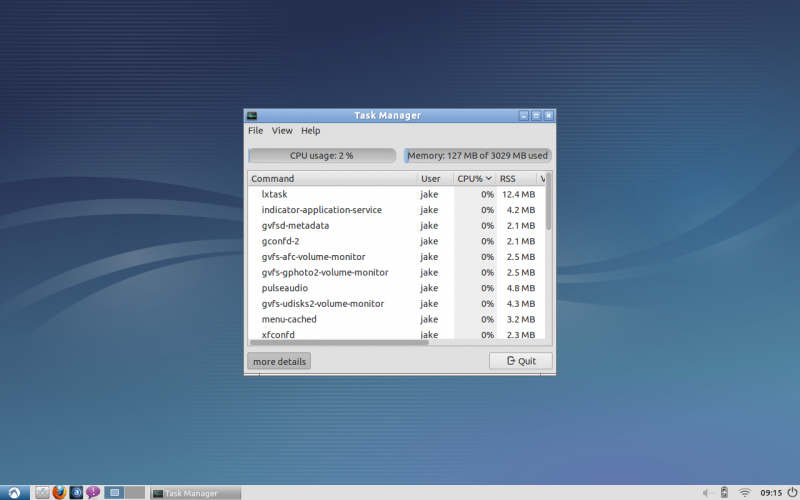
Task: Sort by the RSS column header
Action: 516,179
